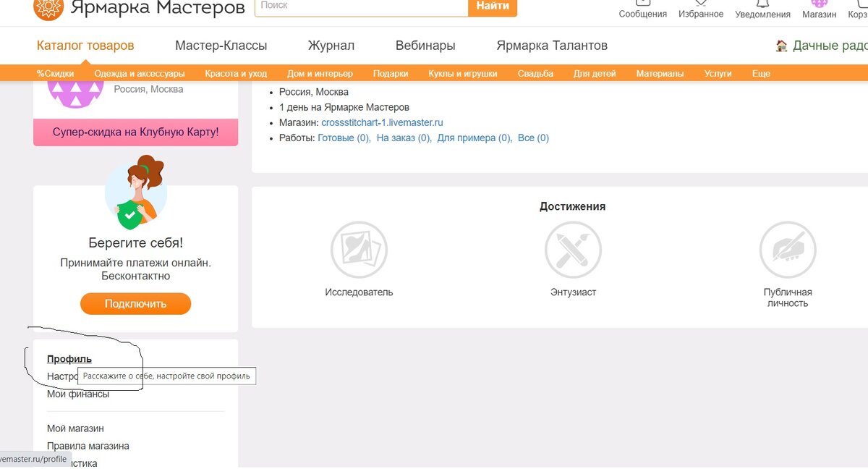The width and height of the screenshot is (868, 469).
Task: Click the Берегите себя! heading
Action: (x=136, y=242)
